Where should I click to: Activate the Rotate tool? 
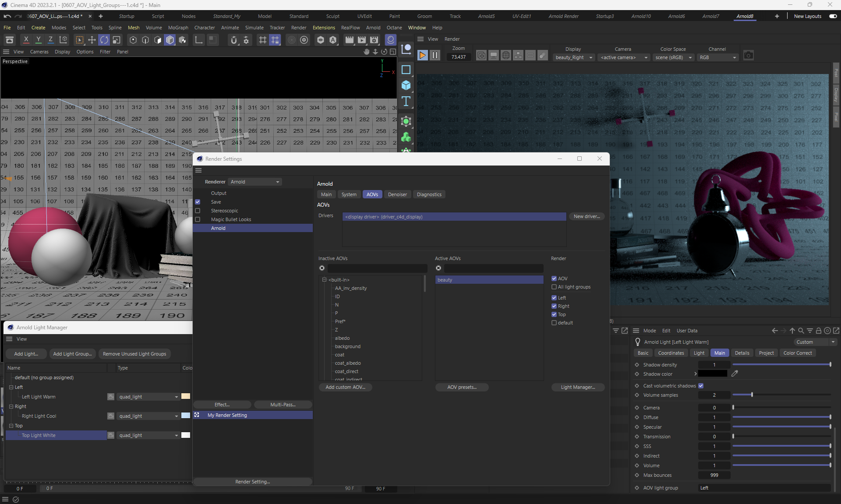point(104,40)
